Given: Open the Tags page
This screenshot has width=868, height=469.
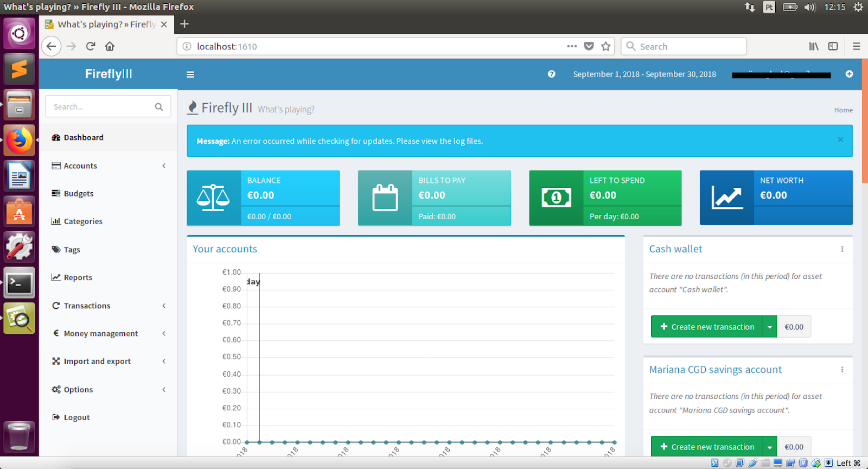Looking at the screenshot, I should (x=108, y=249).
